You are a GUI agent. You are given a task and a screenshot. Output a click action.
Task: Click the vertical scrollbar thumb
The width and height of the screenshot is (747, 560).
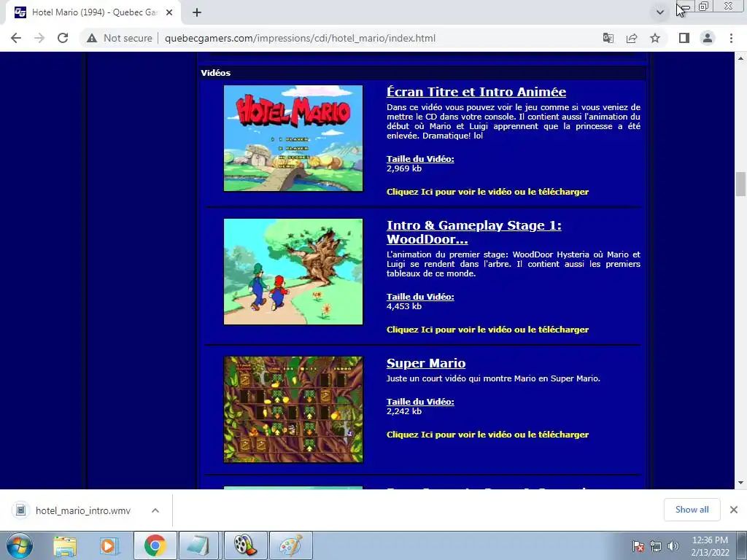click(x=740, y=184)
